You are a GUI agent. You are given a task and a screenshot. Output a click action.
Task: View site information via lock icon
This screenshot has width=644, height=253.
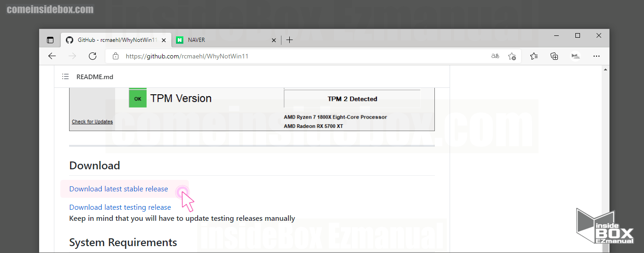[116, 56]
